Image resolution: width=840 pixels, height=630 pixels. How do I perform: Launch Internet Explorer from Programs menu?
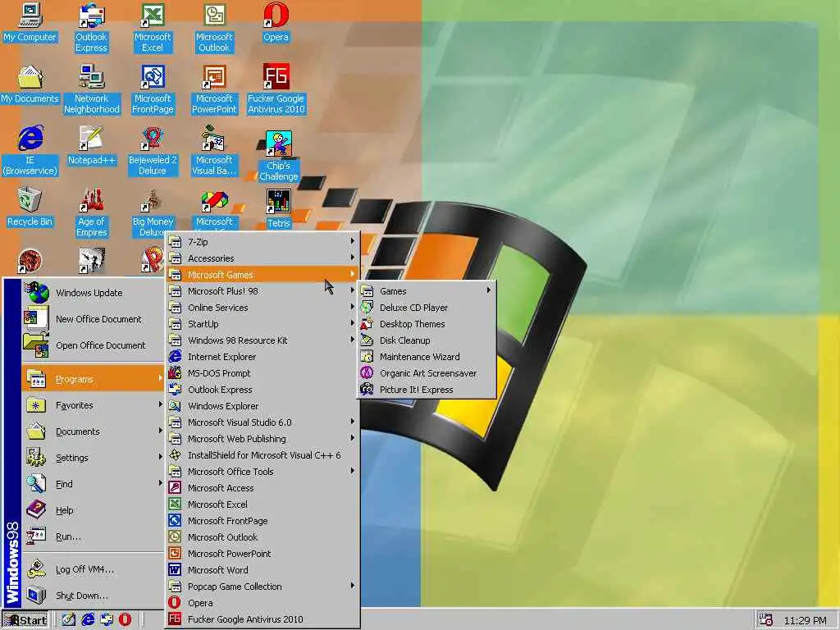(262, 357)
